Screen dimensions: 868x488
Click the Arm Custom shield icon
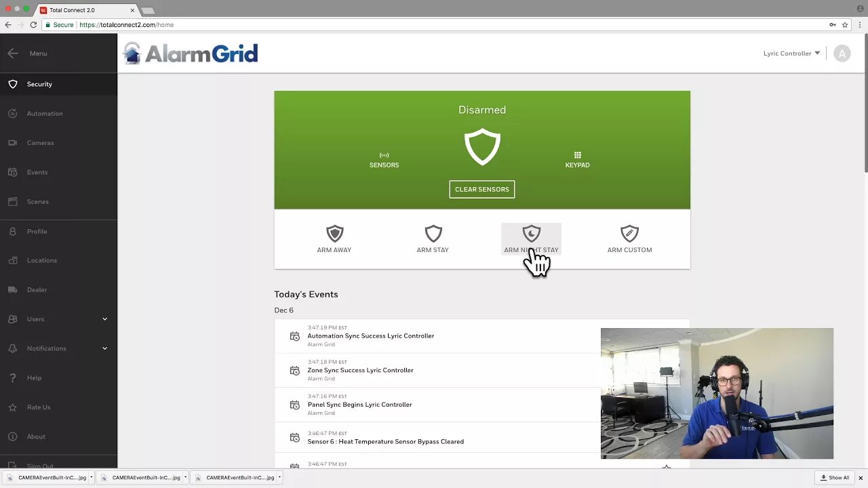point(629,234)
